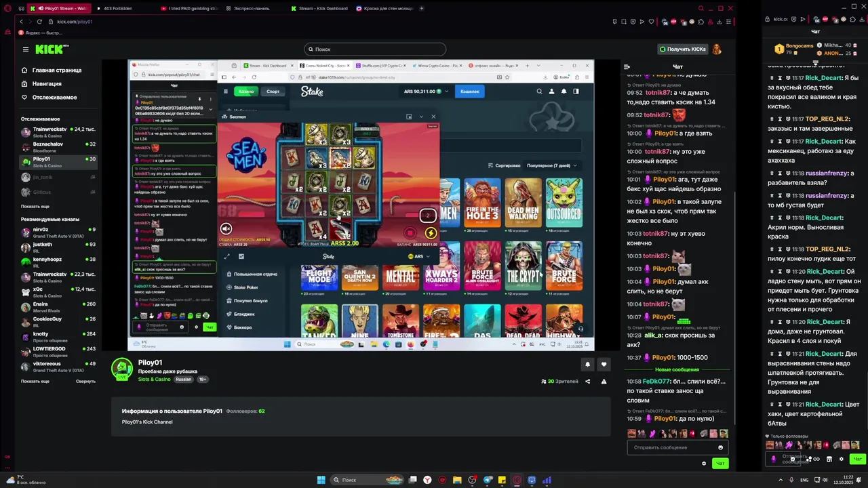
Task: Click Показать еще under recommended channels
Action: click(x=35, y=381)
